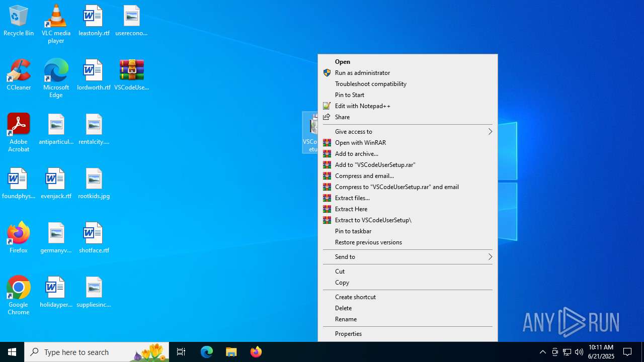Open the network status tray icon
Viewport: 644px width, 362px height.
pos(567,352)
